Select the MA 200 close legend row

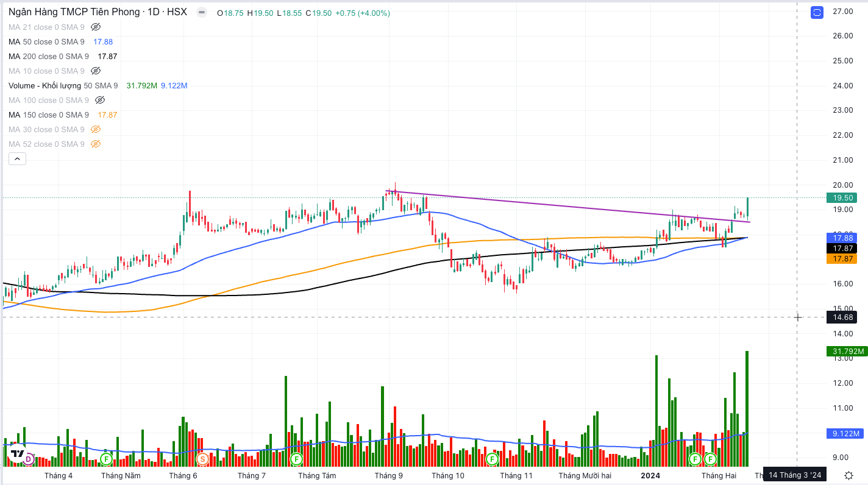pyautogui.click(x=63, y=56)
